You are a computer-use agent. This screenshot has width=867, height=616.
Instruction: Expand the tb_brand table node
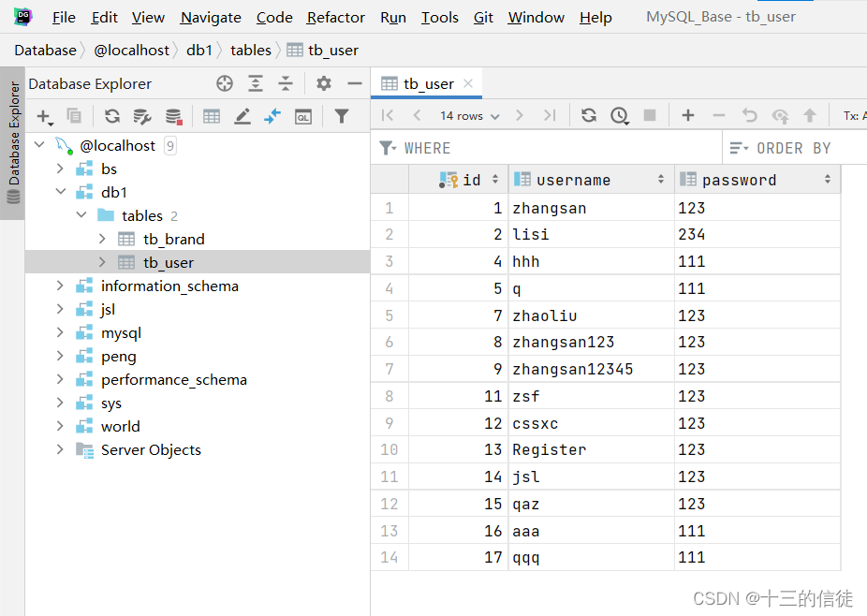pyautogui.click(x=102, y=239)
